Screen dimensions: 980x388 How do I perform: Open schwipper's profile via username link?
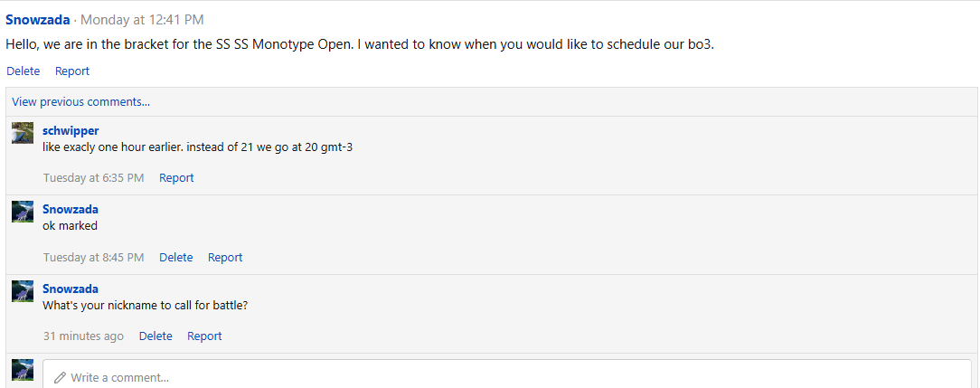click(x=71, y=130)
